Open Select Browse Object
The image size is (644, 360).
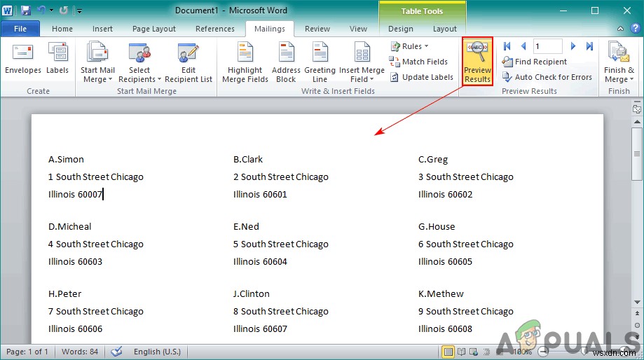point(637,325)
